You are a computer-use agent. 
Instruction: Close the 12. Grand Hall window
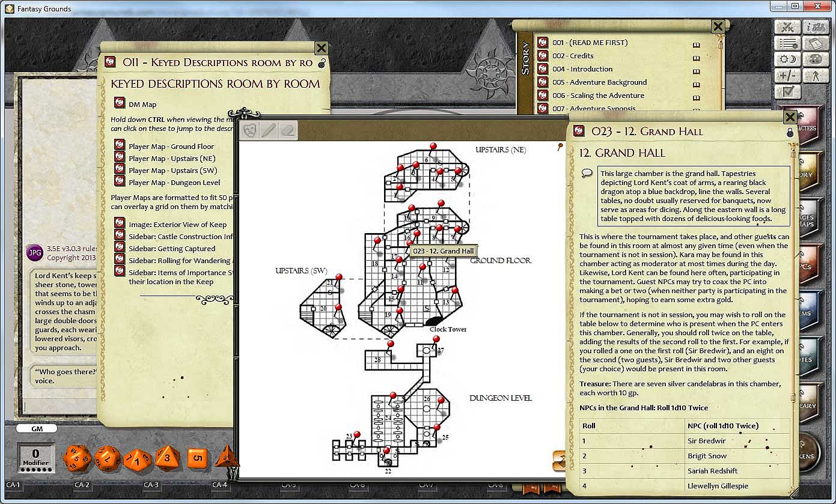click(790, 117)
